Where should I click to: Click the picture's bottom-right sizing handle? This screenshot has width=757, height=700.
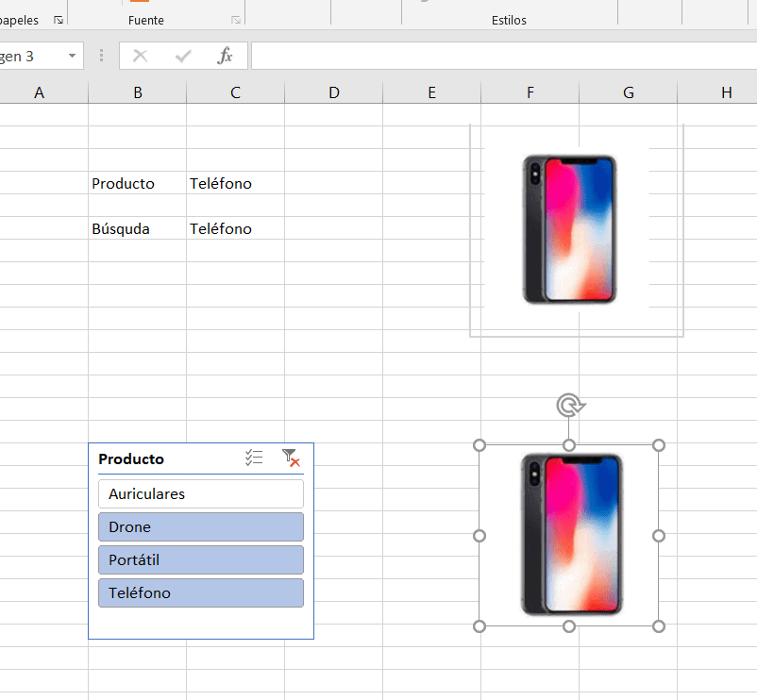tap(659, 626)
